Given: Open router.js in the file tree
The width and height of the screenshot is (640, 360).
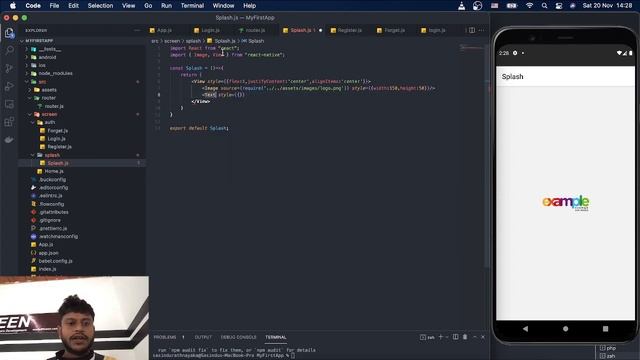Looking at the screenshot, I should (x=54, y=106).
